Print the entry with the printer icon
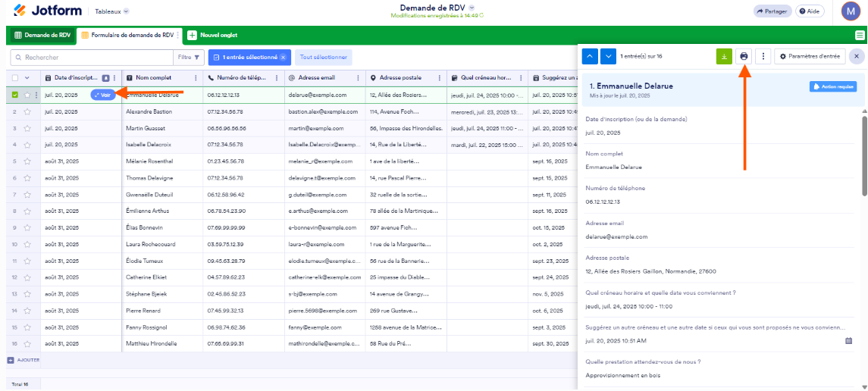The height and width of the screenshot is (391, 868). coord(744,56)
